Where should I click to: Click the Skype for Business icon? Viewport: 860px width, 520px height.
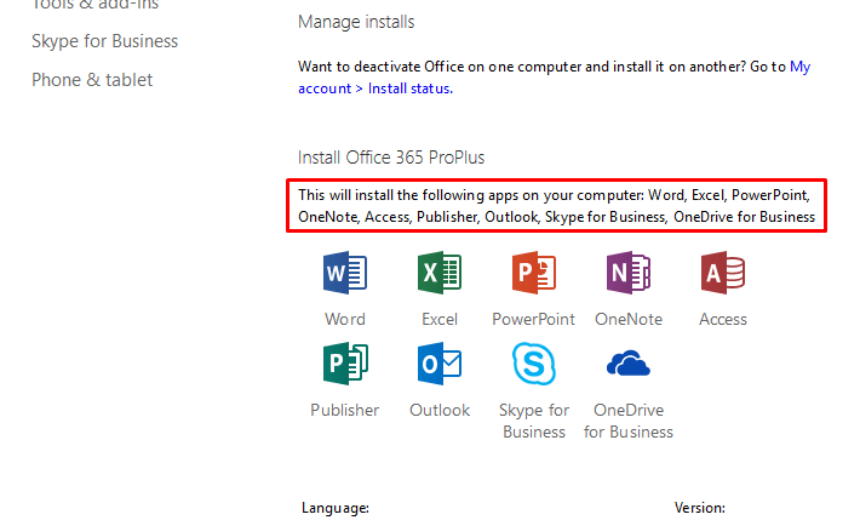coord(534,364)
